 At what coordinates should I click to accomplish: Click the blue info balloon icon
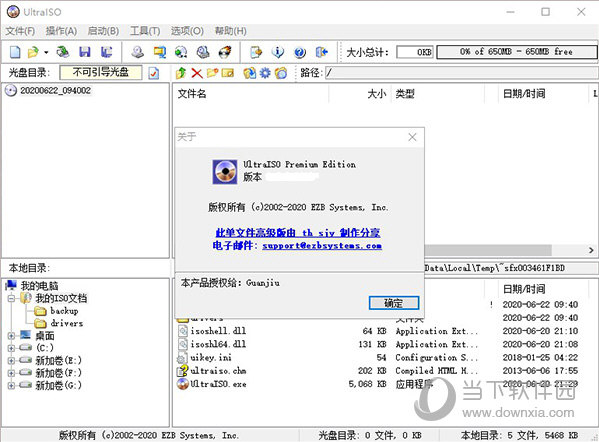tap(278, 52)
